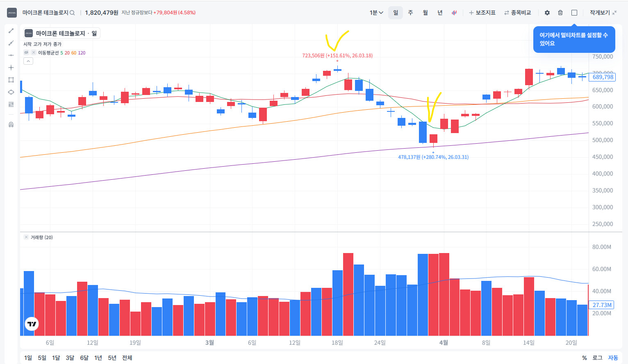The height and width of the screenshot is (364, 628).
Task: Hide the 이동평균선 indicator with eye icon
Action: click(26, 53)
